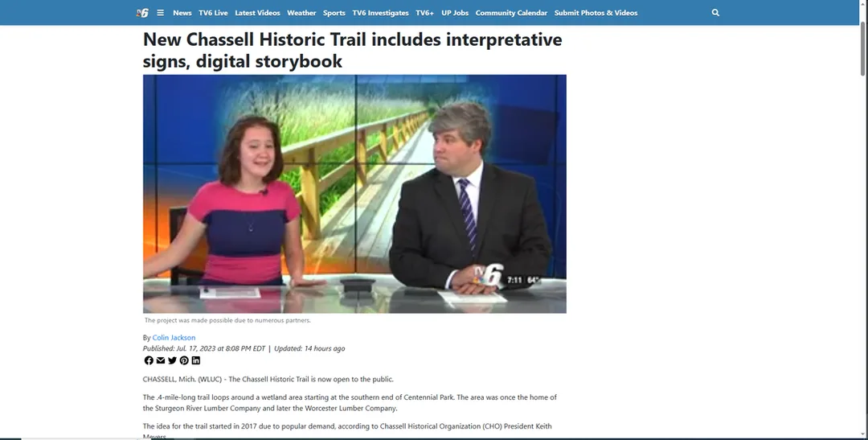Open the Sports section
This screenshot has width=868, height=440.
334,13
